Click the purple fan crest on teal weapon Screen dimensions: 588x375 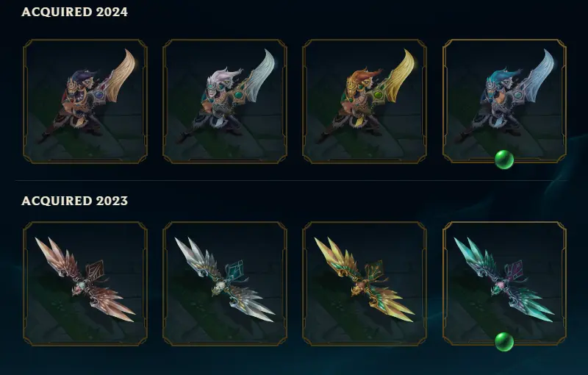[515, 271]
